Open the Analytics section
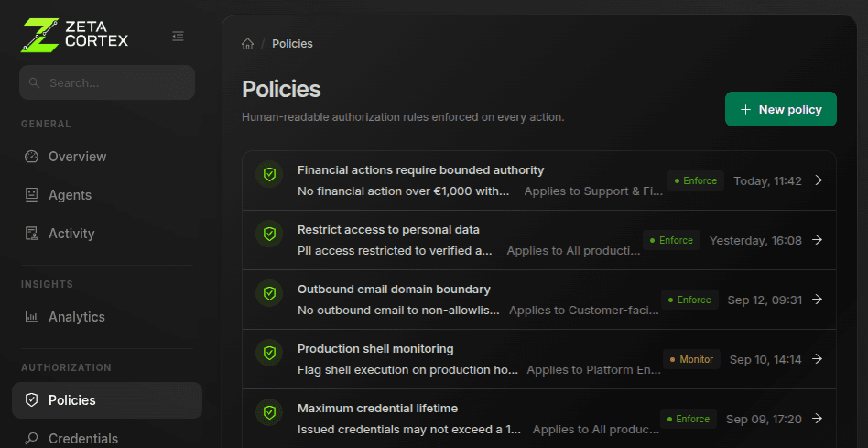The height and width of the screenshot is (448, 868). tap(107, 317)
